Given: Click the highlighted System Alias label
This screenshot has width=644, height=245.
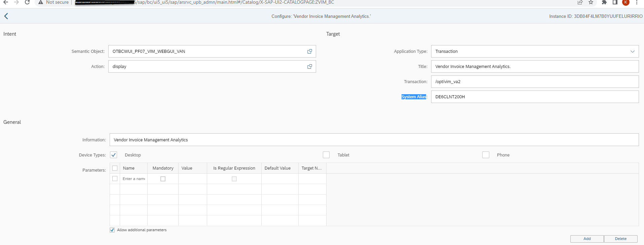Looking at the screenshot, I should tap(414, 97).
